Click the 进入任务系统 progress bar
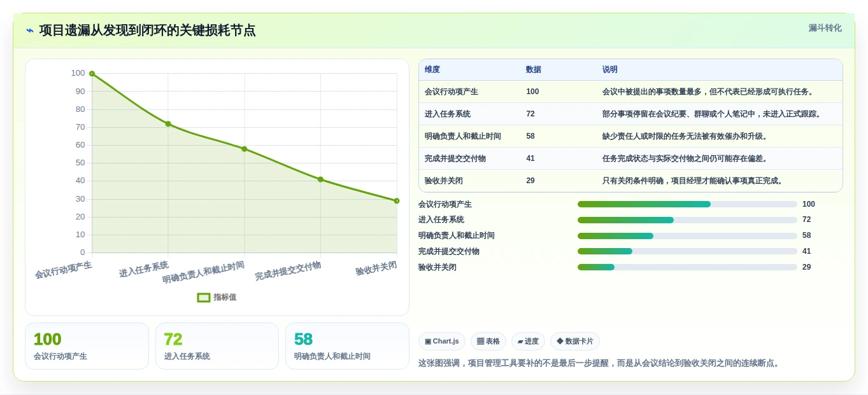 click(x=687, y=220)
